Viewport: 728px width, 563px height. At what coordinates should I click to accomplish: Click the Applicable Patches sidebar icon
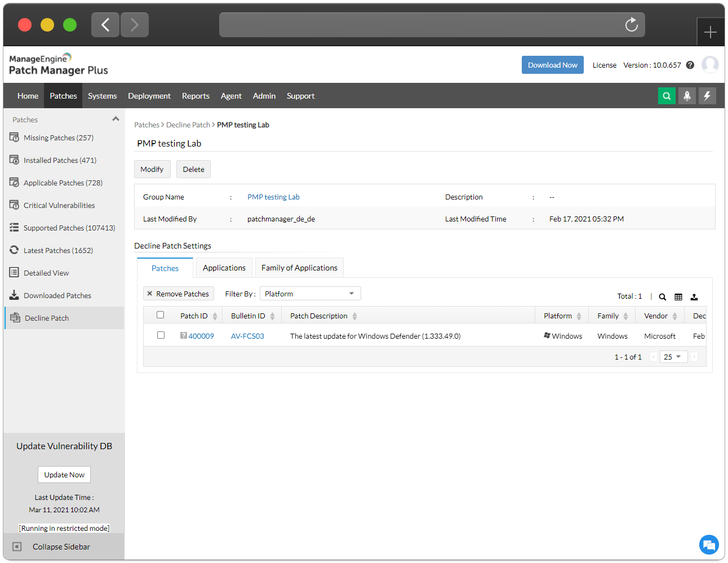(15, 182)
